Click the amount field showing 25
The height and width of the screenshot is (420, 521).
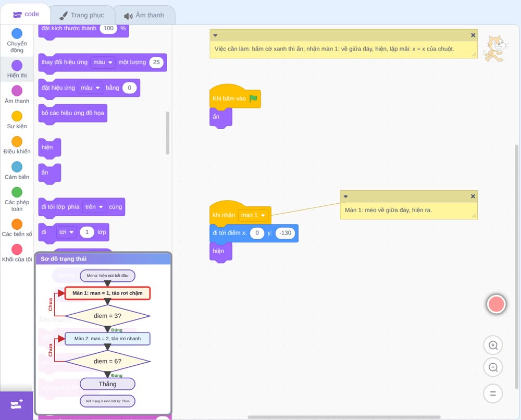[x=156, y=62]
